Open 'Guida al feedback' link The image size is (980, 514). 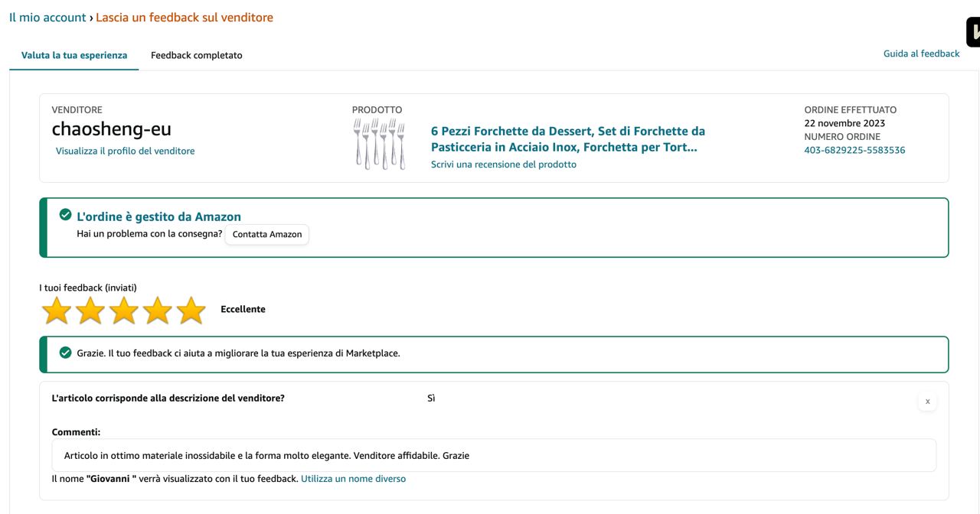pyautogui.click(x=921, y=54)
